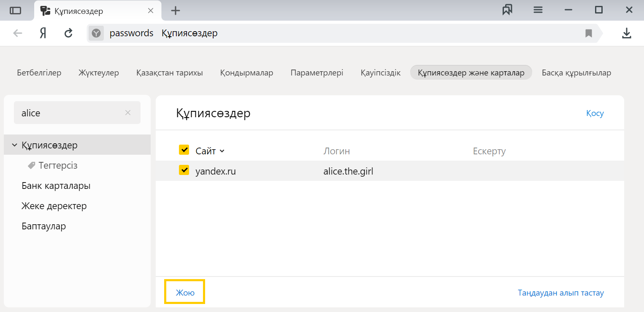Viewport: 644px width, 312px height.
Task: Uncheck the yandex.ru row checkbox
Action: (x=184, y=170)
